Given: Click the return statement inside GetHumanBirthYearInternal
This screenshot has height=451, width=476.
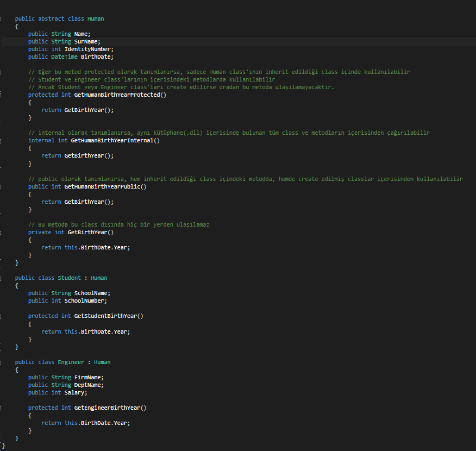Looking at the screenshot, I should click(x=77, y=156).
